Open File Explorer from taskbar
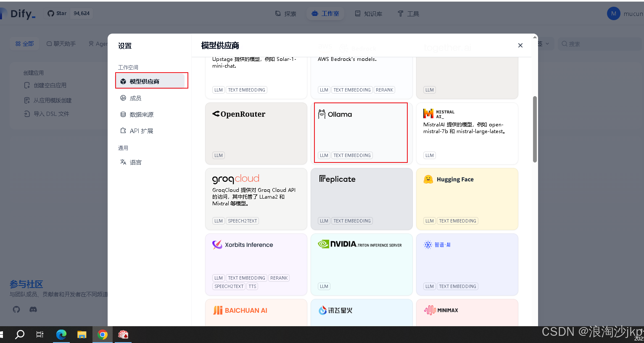 82,335
